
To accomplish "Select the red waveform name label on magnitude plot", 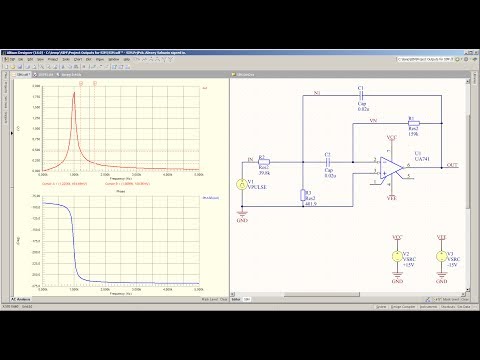I will (x=205, y=88).
